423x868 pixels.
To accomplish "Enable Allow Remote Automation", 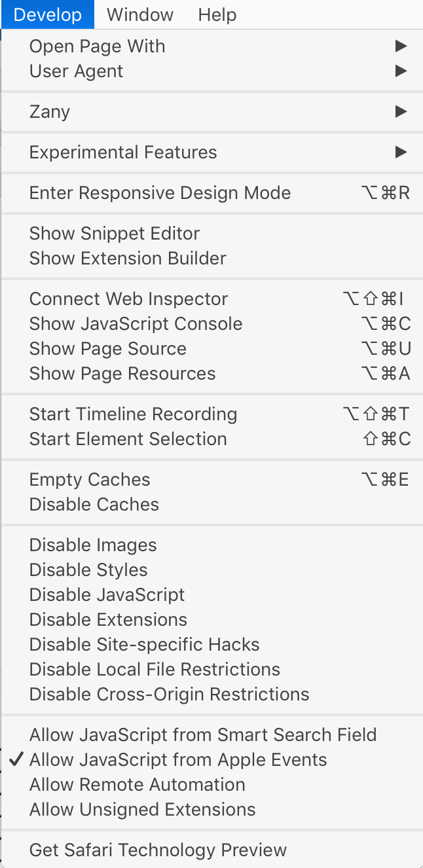I will pyautogui.click(x=137, y=784).
